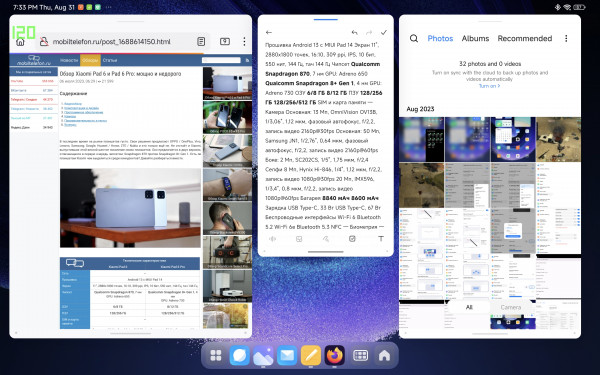Tap the notes back arrow
This screenshot has height=375, width=600.
click(269, 33)
